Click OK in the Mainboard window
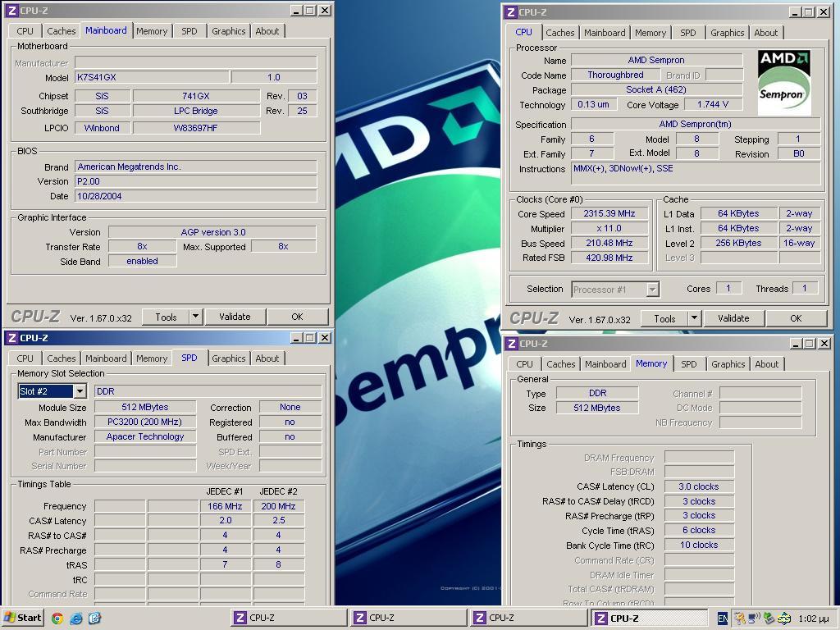 click(297, 317)
